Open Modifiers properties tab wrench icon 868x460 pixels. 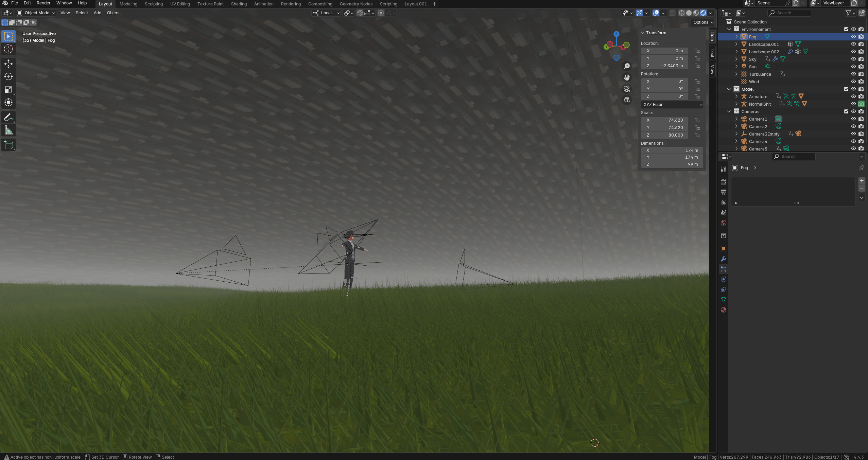[x=724, y=259]
